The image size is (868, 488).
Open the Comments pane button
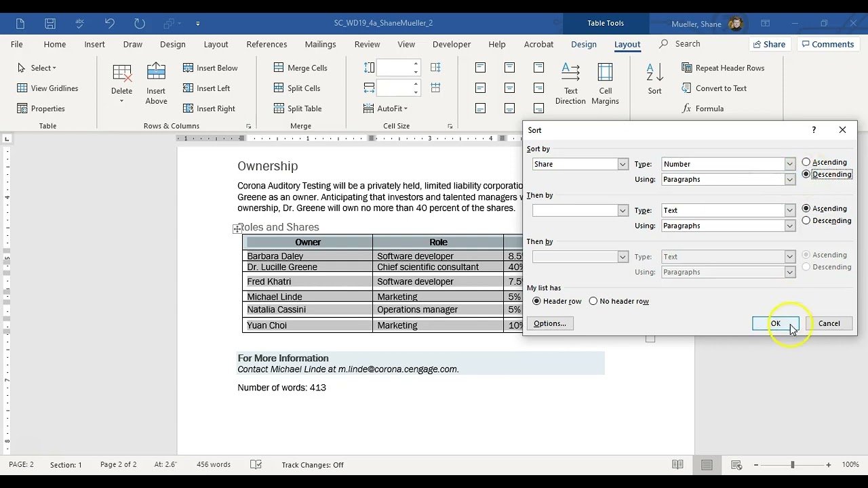827,44
